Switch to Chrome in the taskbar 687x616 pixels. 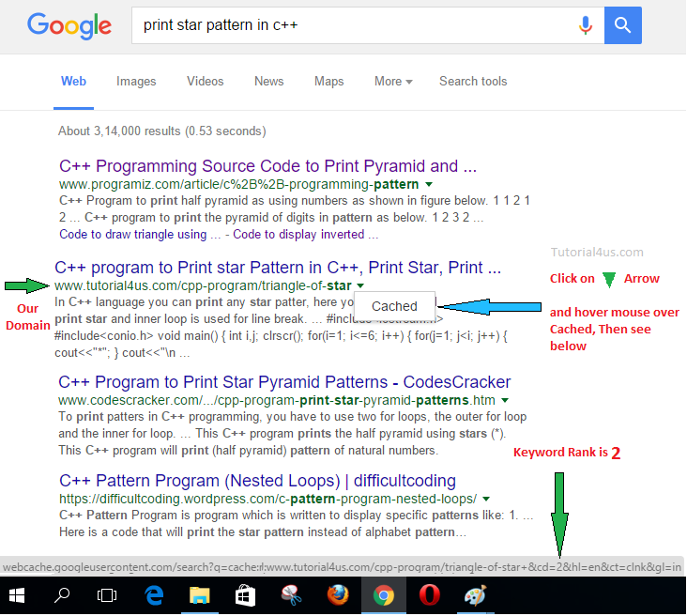(383, 595)
